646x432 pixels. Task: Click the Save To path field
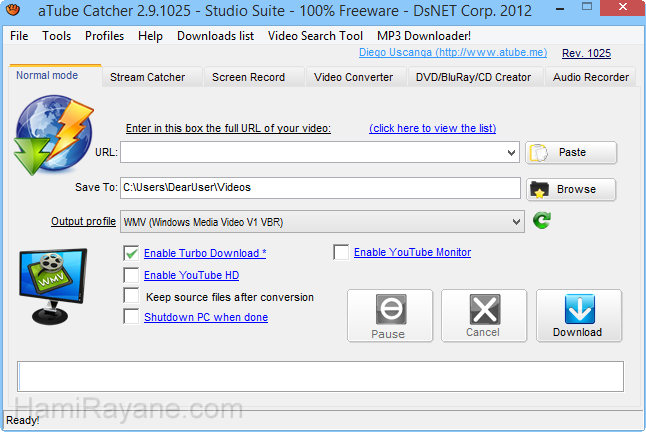coord(320,188)
